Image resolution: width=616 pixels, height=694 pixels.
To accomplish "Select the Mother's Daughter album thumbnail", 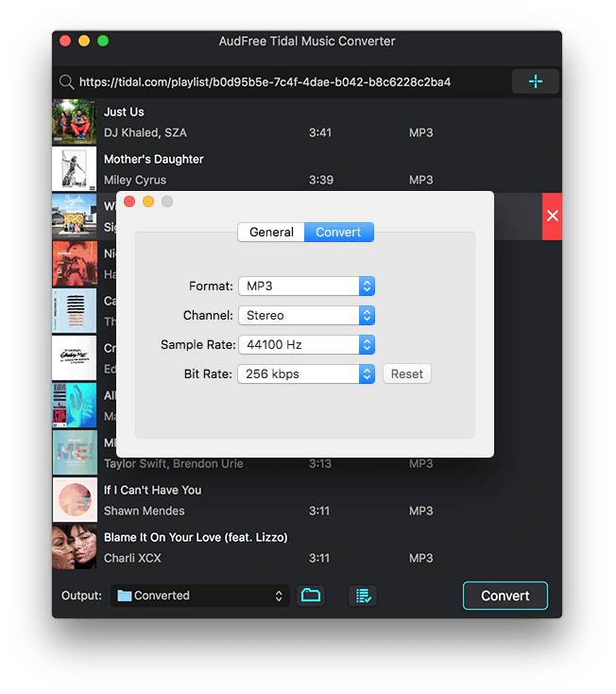I will pyautogui.click(x=75, y=169).
